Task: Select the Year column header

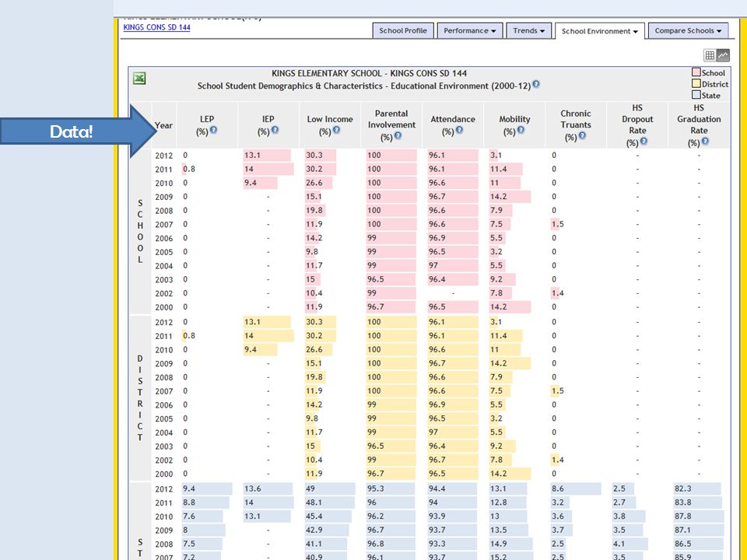Action: click(x=163, y=125)
